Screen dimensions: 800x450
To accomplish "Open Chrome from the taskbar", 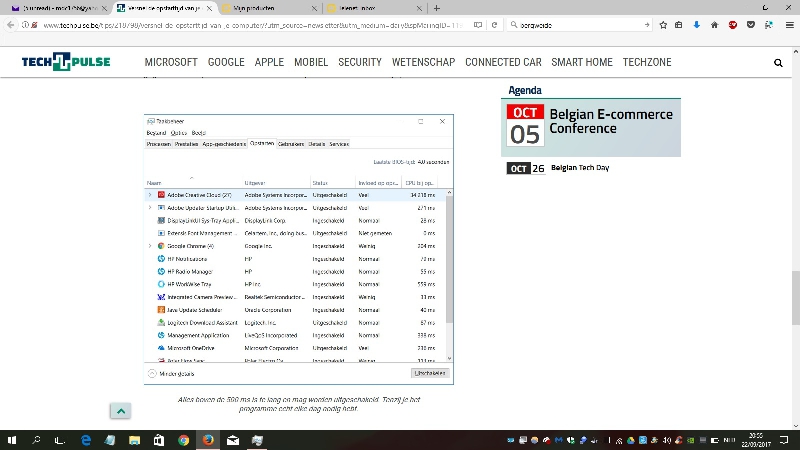I will [184, 440].
